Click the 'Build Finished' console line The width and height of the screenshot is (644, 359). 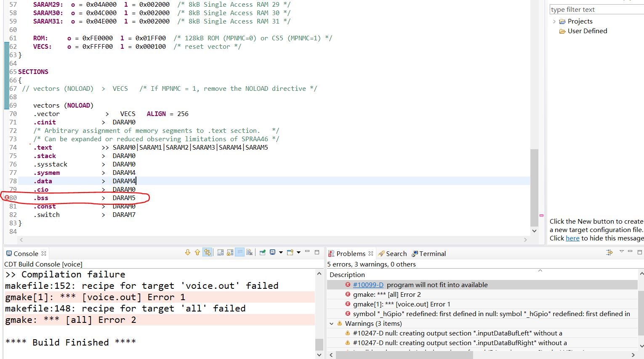point(70,343)
